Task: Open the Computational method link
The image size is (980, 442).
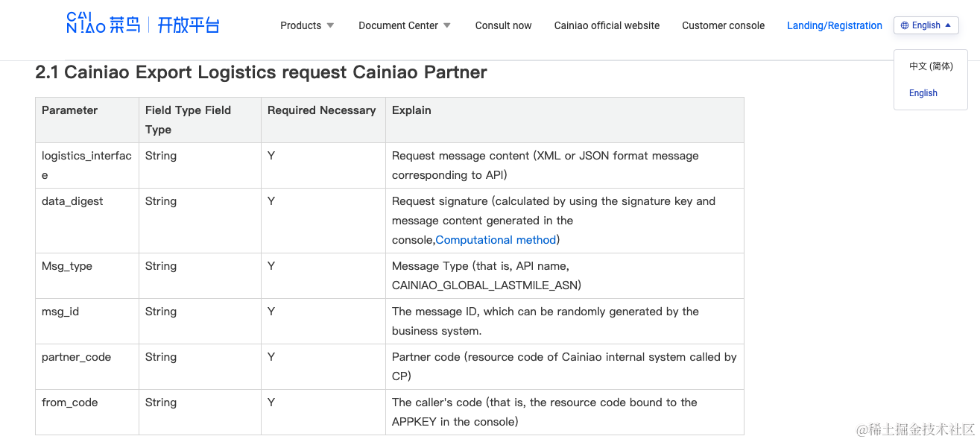Action: [x=496, y=240]
